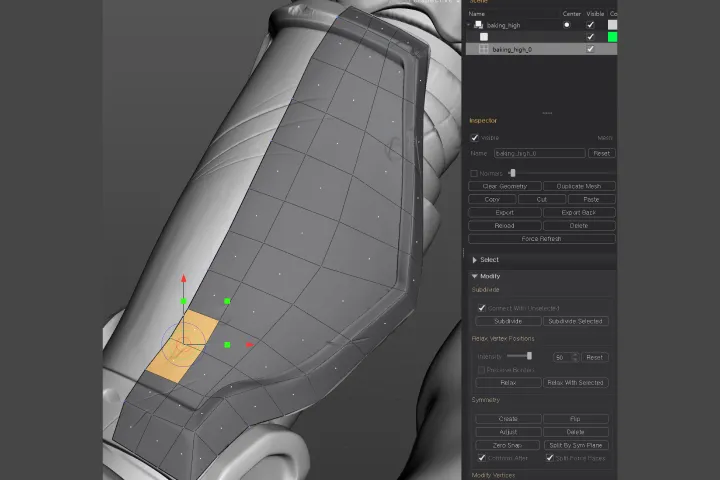
Task: Uncheck the Inspector Visible checkbox
Action: pyautogui.click(x=474, y=138)
